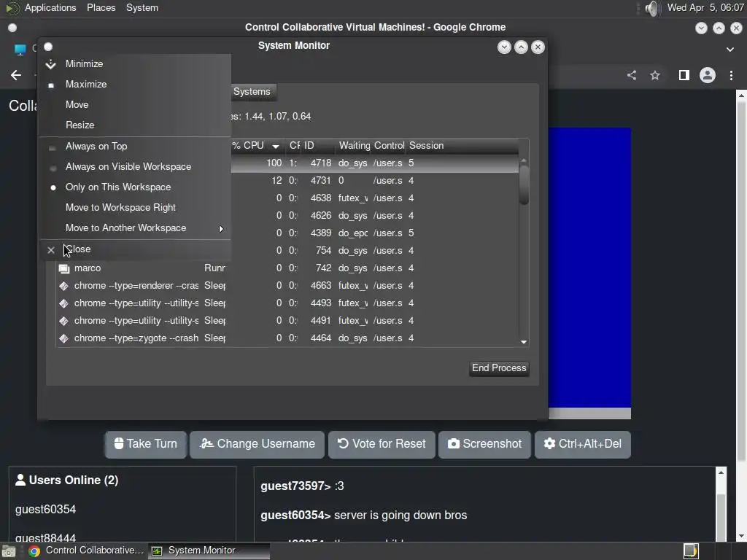Open Chrome tab search chevron
The width and height of the screenshot is (747, 560).
[x=729, y=49]
